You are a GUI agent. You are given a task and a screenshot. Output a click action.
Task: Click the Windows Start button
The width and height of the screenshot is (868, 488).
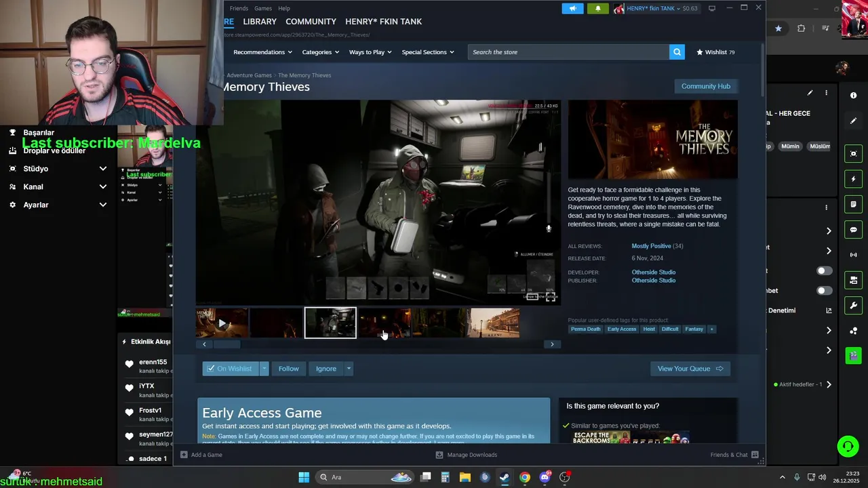pos(304,477)
